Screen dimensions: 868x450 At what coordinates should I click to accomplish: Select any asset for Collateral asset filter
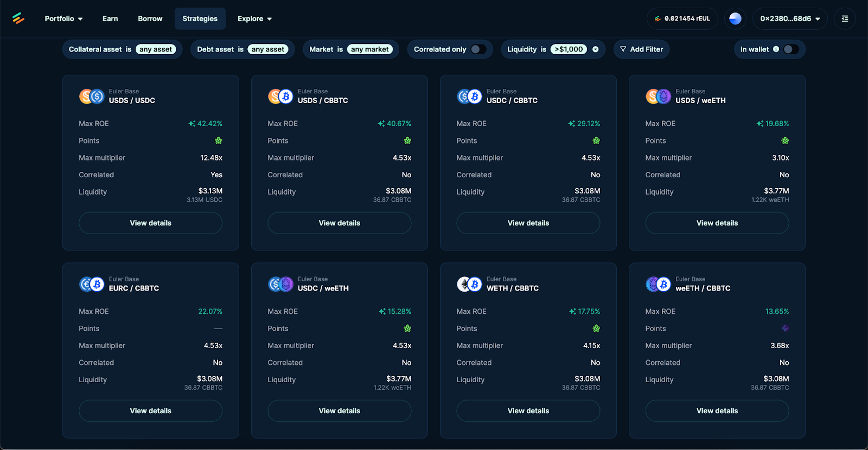156,49
